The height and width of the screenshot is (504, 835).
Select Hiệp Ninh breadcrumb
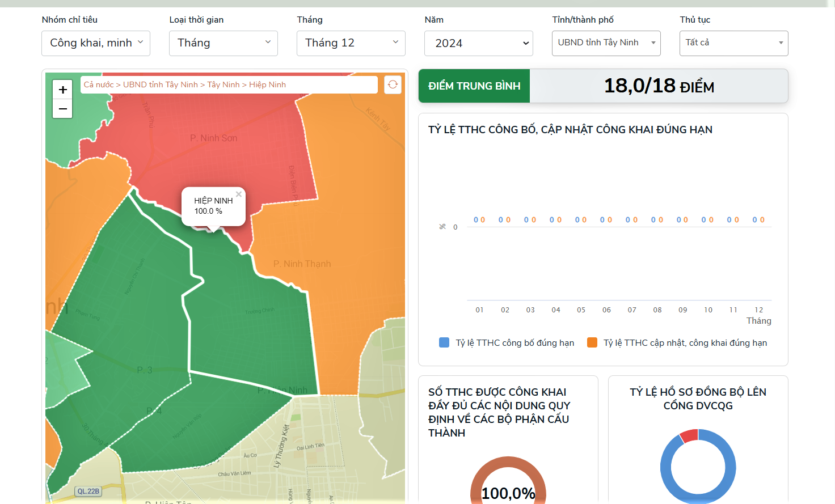coord(267,84)
